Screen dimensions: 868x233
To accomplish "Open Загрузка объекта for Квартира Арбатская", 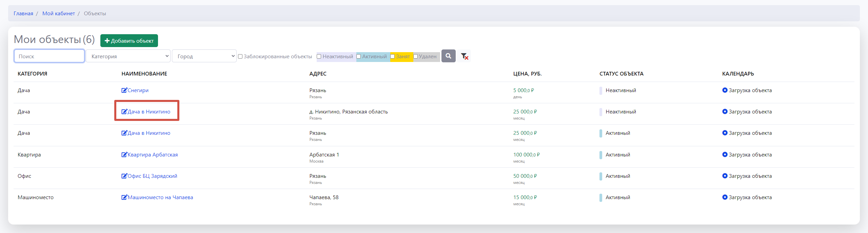I will coord(750,154).
